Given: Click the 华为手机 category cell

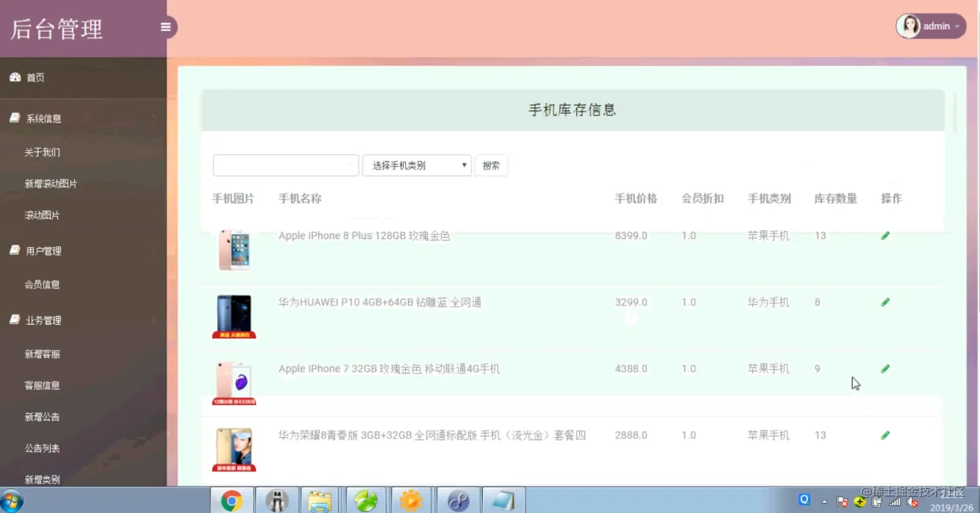Looking at the screenshot, I should coord(769,302).
